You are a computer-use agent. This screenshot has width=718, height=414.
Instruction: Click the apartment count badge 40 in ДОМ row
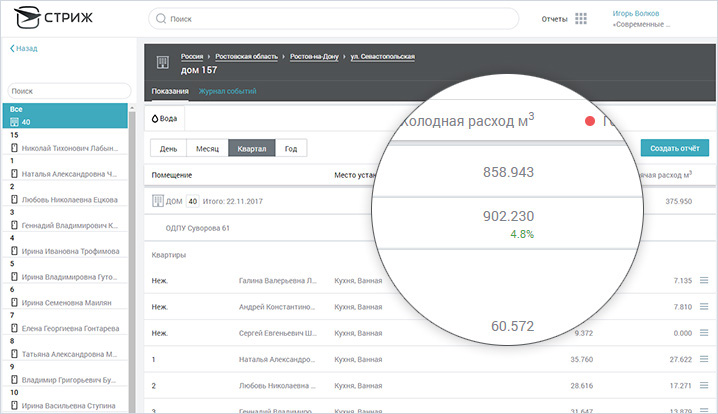[193, 201]
